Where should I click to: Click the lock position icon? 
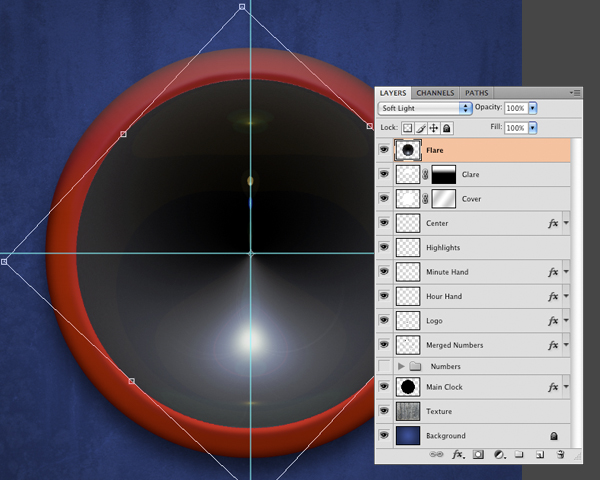434,128
